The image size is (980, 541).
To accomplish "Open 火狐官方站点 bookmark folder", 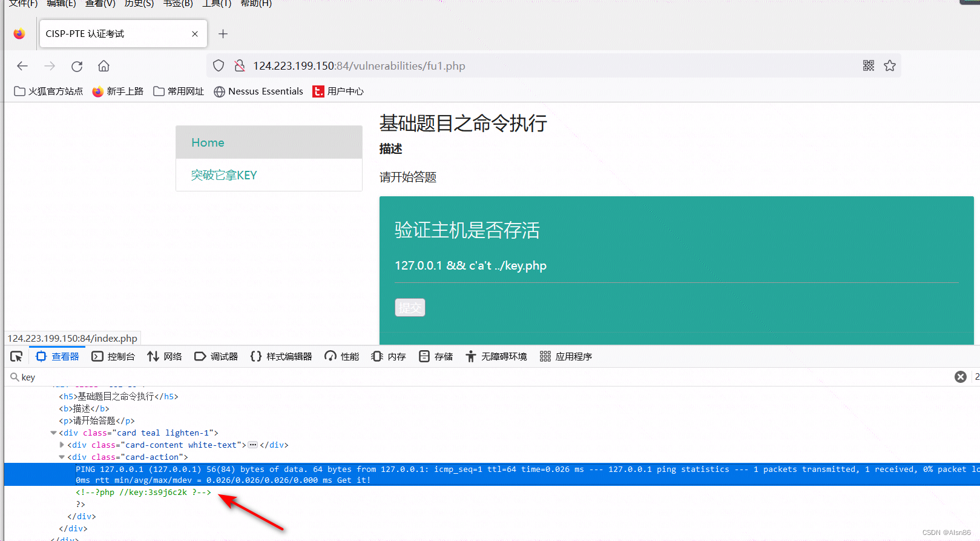I will pyautogui.click(x=48, y=91).
